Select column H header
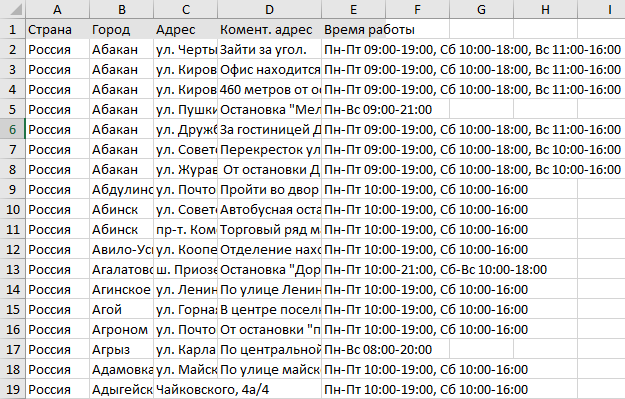The height and width of the screenshot is (399, 625). [x=546, y=9]
